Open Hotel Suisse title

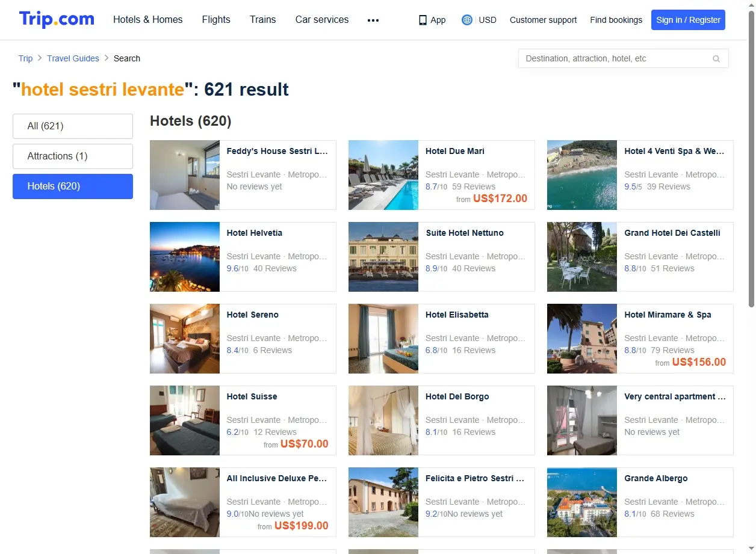click(252, 396)
